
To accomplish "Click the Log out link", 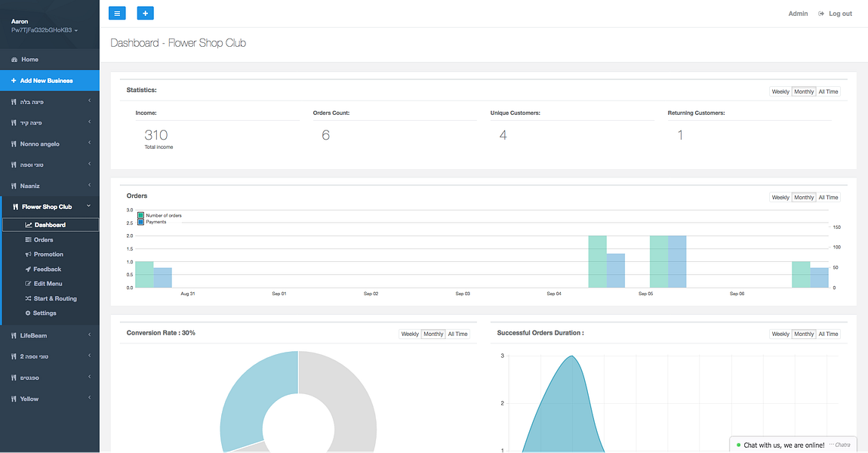I will point(835,14).
